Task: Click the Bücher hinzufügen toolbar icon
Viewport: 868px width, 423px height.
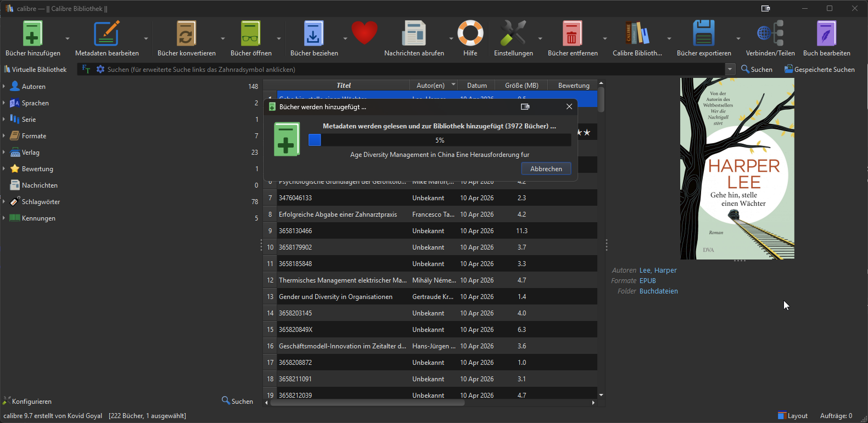Action: point(32,34)
